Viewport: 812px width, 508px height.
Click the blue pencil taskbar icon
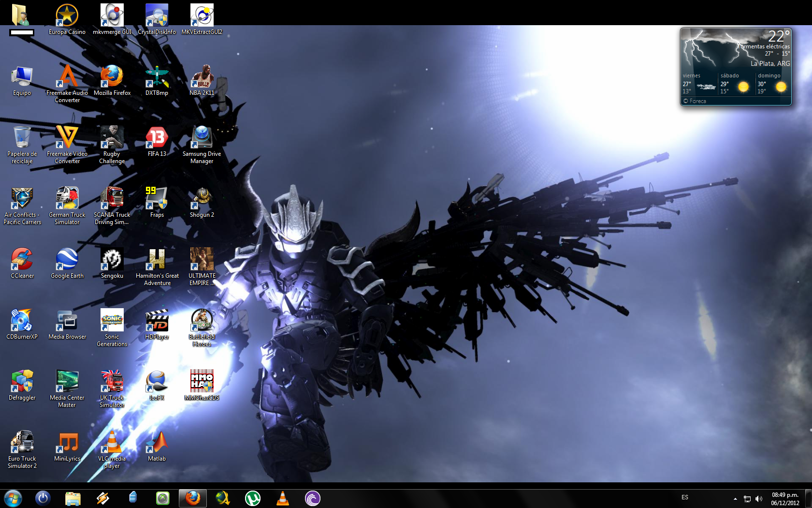(133, 498)
